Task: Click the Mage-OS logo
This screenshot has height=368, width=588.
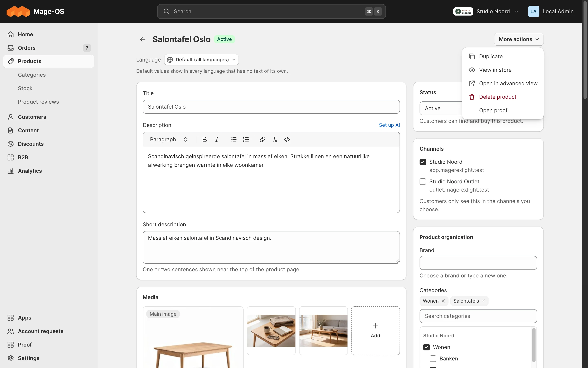Action: point(35,11)
